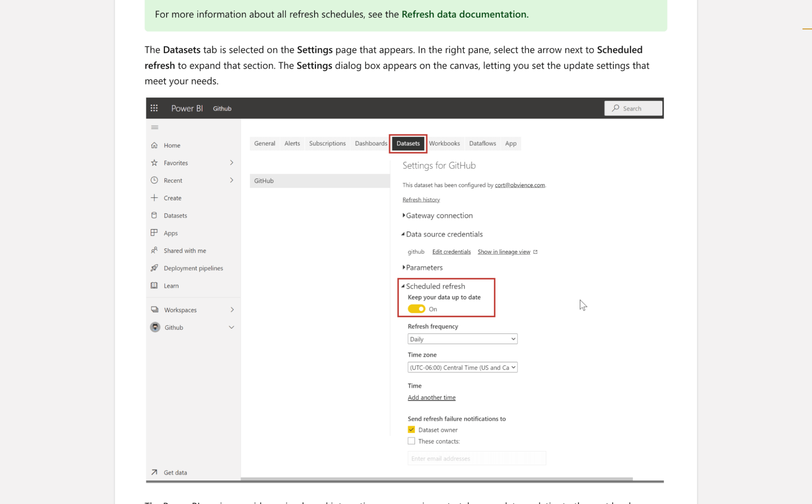Open the Refresh frequency Daily dropdown
This screenshot has height=504, width=812.
click(x=462, y=339)
